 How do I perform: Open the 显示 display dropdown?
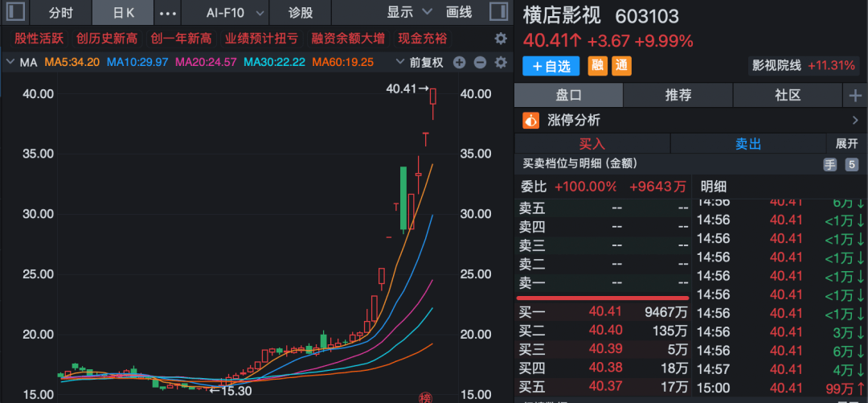(409, 12)
